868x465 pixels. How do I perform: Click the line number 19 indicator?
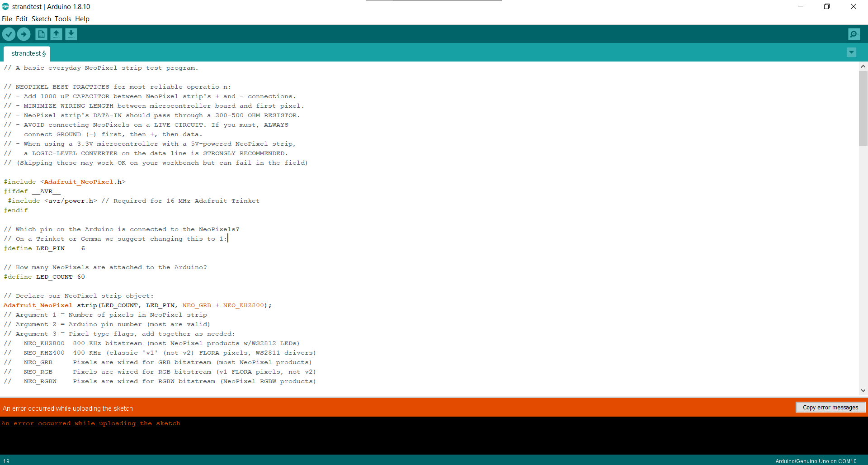(x=6, y=461)
